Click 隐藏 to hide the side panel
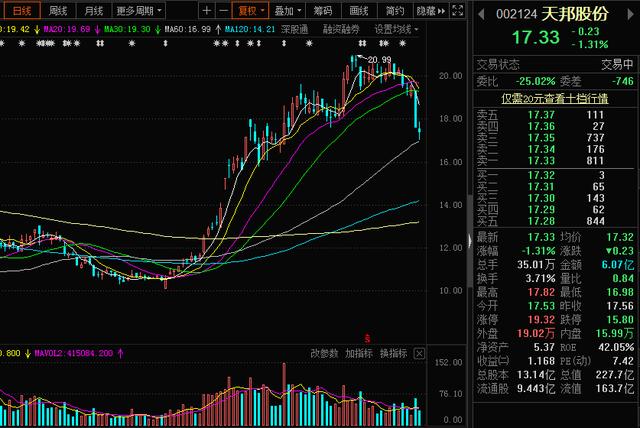The width and height of the screenshot is (640, 428). tap(431, 10)
